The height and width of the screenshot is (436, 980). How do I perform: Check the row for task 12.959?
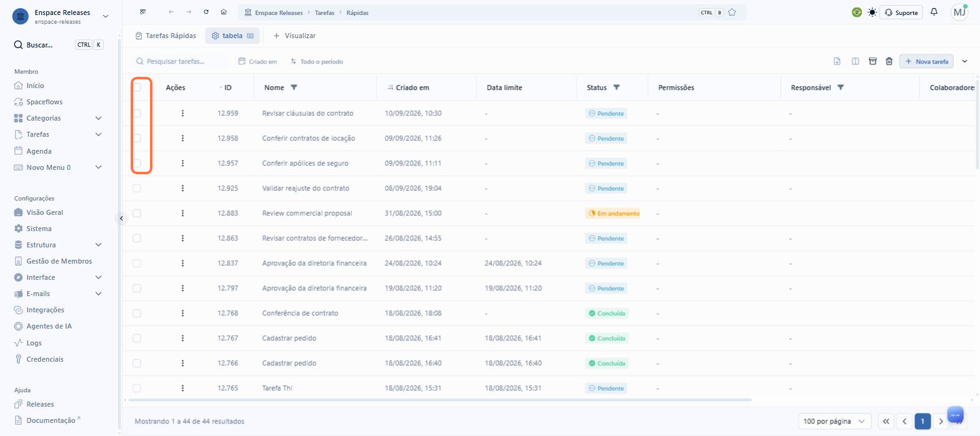[x=137, y=113]
